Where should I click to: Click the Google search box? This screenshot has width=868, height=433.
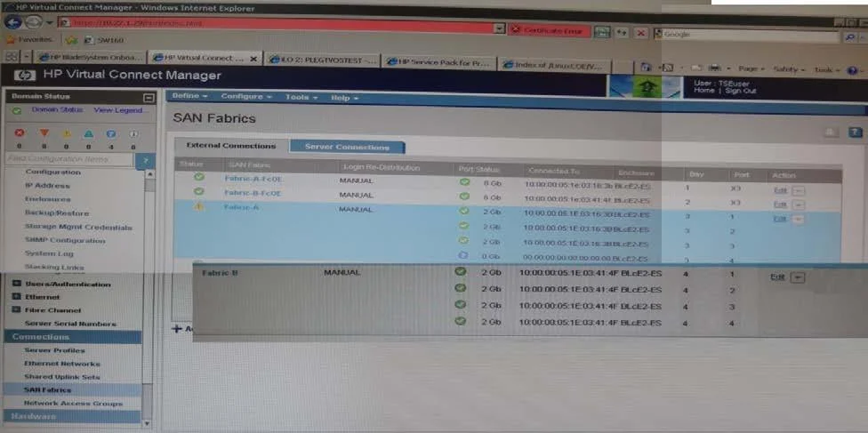(747, 36)
